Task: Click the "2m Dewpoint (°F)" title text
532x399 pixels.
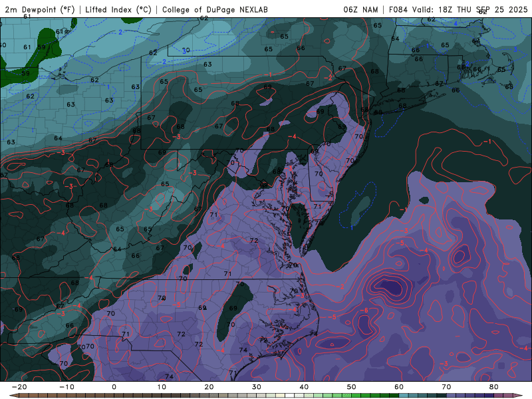Action: pyautogui.click(x=40, y=9)
